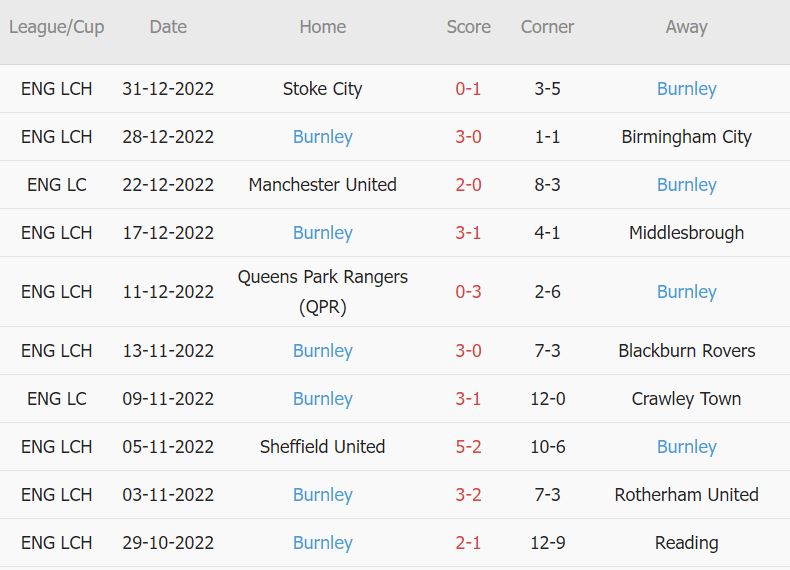Open Burnley link opposite Birmingham City
The height and width of the screenshot is (570, 790).
pos(322,137)
